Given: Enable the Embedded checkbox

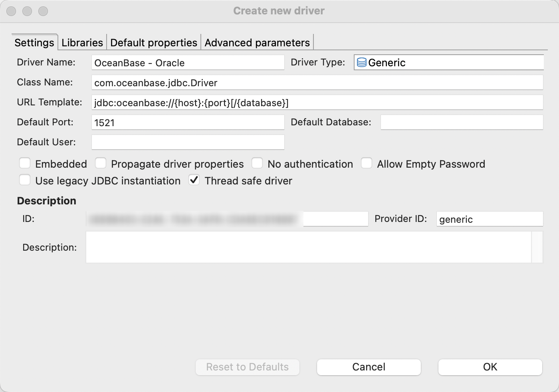Looking at the screenshot, I should [25, 163].
